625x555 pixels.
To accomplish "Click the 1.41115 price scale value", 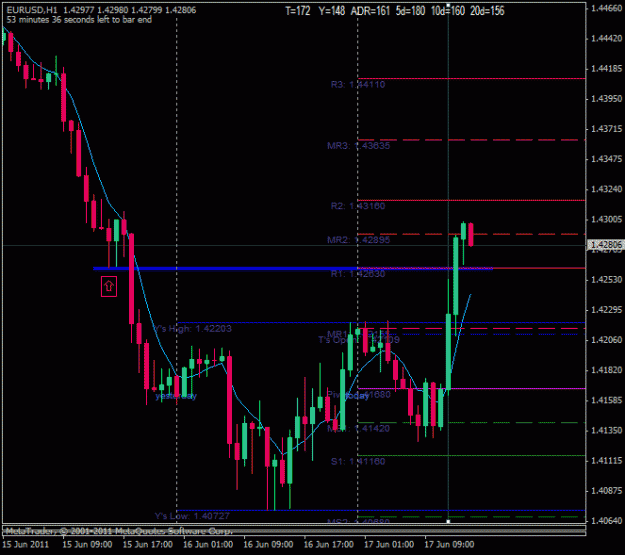I will (x=606, y=461).
